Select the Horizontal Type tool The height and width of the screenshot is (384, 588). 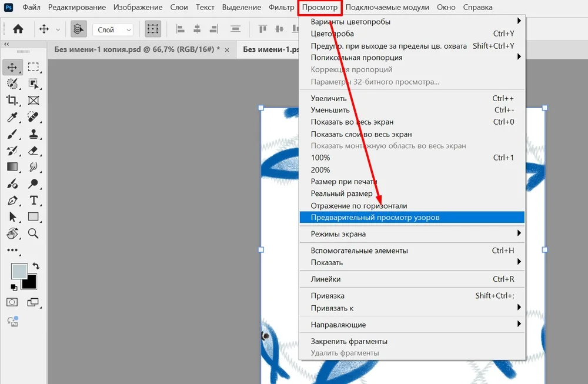pyautogui.click(x=34, y=201)
